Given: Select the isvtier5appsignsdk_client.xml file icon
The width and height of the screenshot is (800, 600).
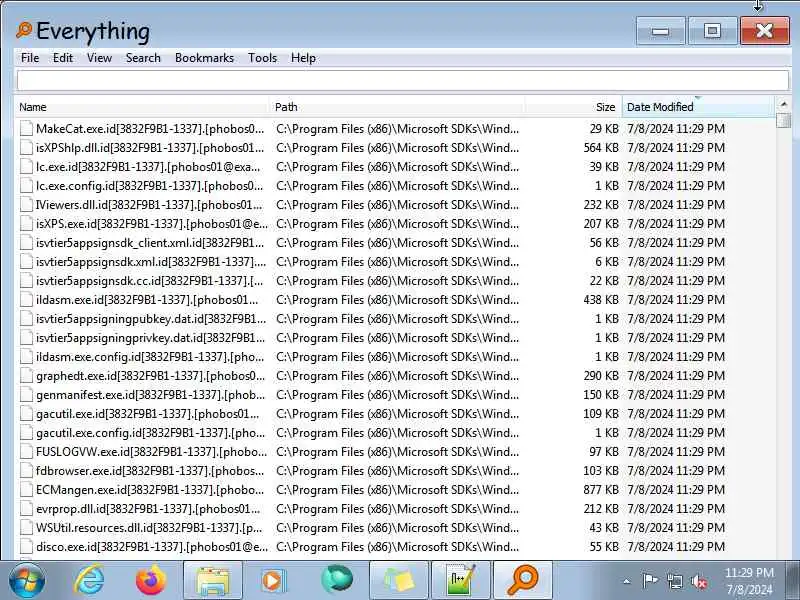Looking at the screenshot, I should [x=26, y=243].
